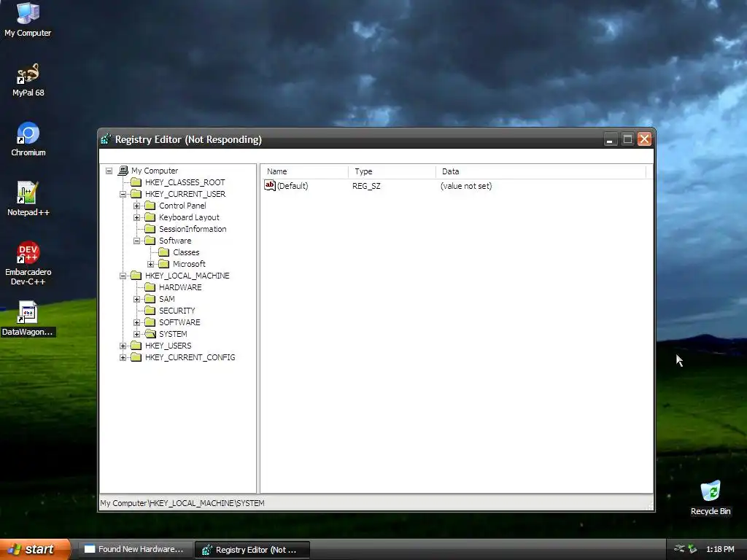The image size is (747, 560).
Task: Click the Registry Editor title bar icon
Action: pos(106,139)
